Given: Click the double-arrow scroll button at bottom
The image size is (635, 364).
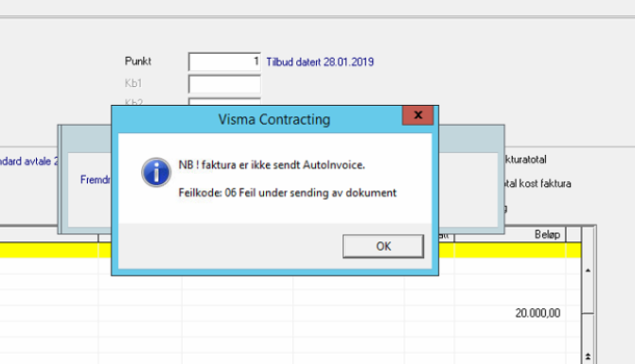Looking at the screenshot, I should [x=588, y=356].
